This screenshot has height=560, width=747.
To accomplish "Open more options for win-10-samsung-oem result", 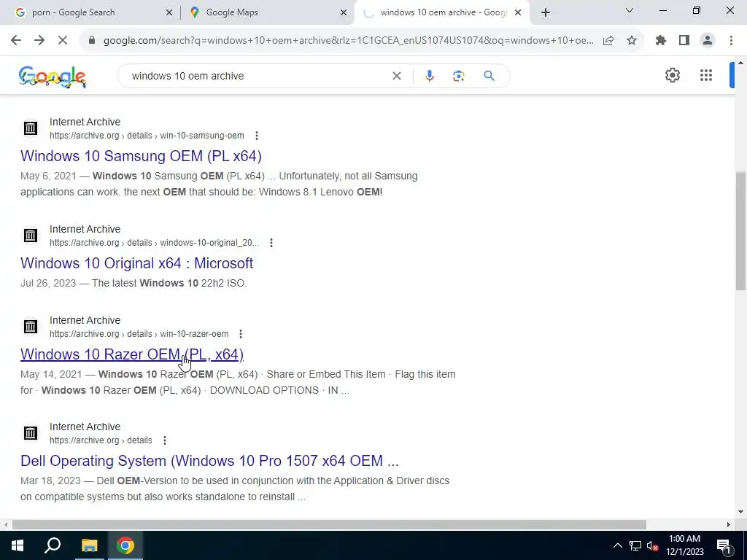I will tap(257, 136).
